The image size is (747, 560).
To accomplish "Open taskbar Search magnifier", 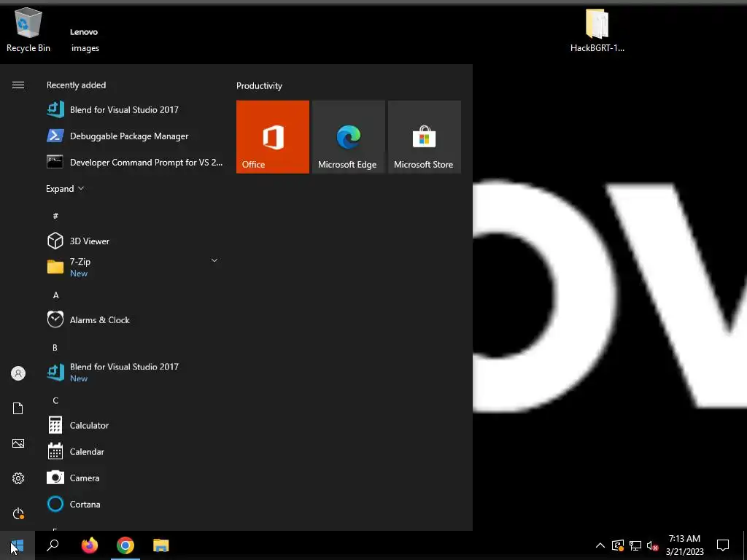I will [53, 545].
